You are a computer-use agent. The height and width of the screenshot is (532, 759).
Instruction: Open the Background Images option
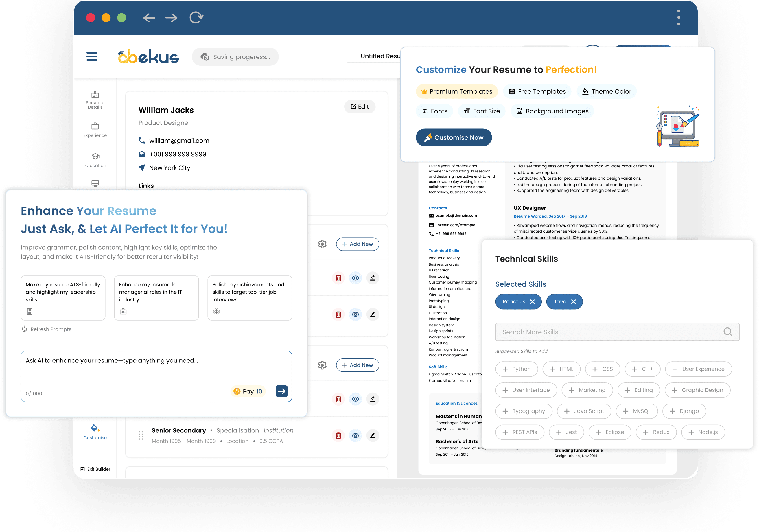point(552,111)
